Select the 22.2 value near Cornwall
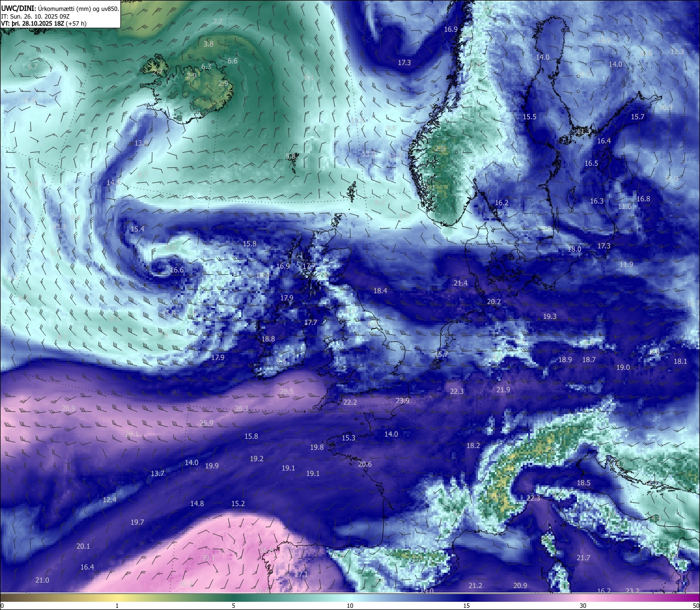Viewport: 700px width, 610px height. coord(350,402)
